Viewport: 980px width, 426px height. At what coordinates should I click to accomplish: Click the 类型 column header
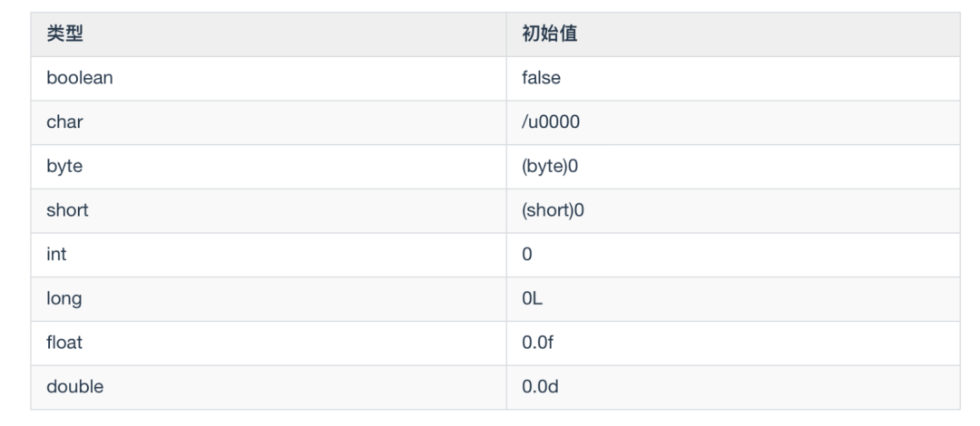pos(65,34)
